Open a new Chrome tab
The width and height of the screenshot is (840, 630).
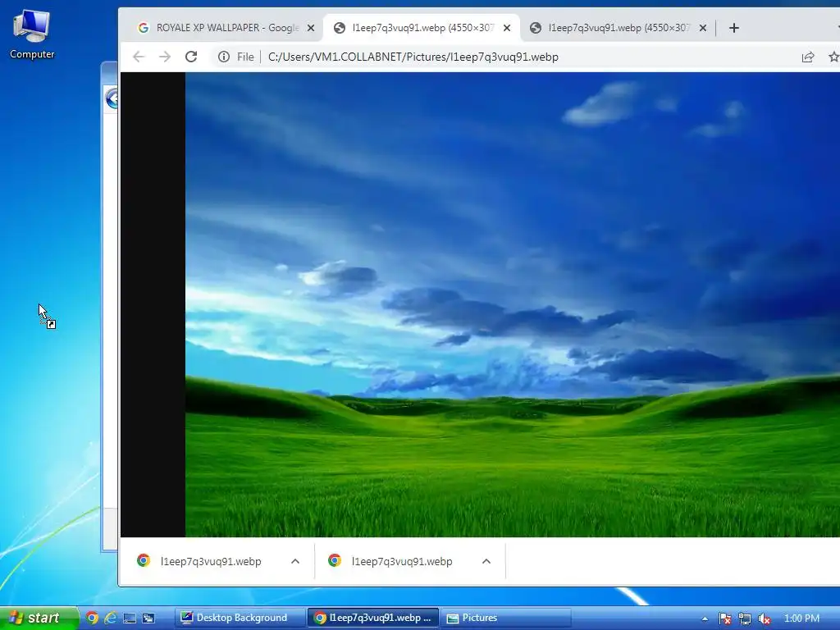[734, 28]
